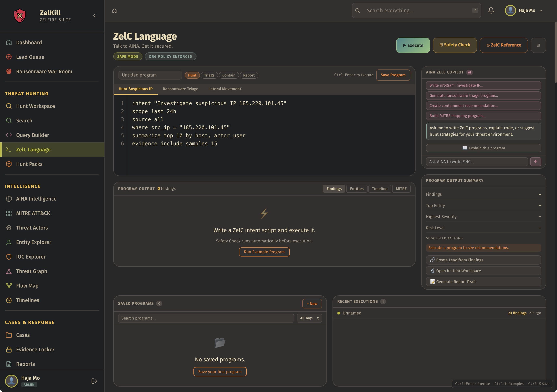Switch to Ransomware Triage tab
Image resolution: width=557 pixels, height=392 pixels.
point(180,89)
